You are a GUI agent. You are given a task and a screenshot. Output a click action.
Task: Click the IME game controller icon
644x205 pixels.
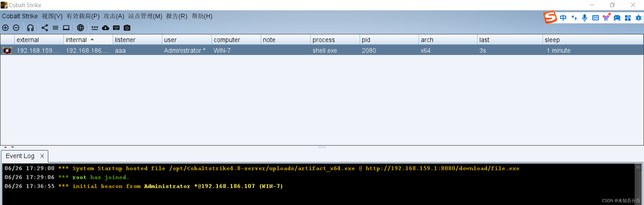pyautogui.click(x=617, y=18)
